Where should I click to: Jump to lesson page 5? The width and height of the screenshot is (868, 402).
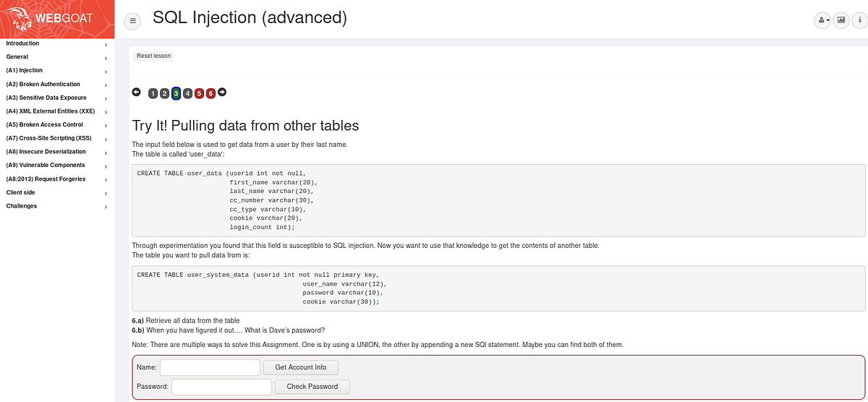[x=199, y=93]
